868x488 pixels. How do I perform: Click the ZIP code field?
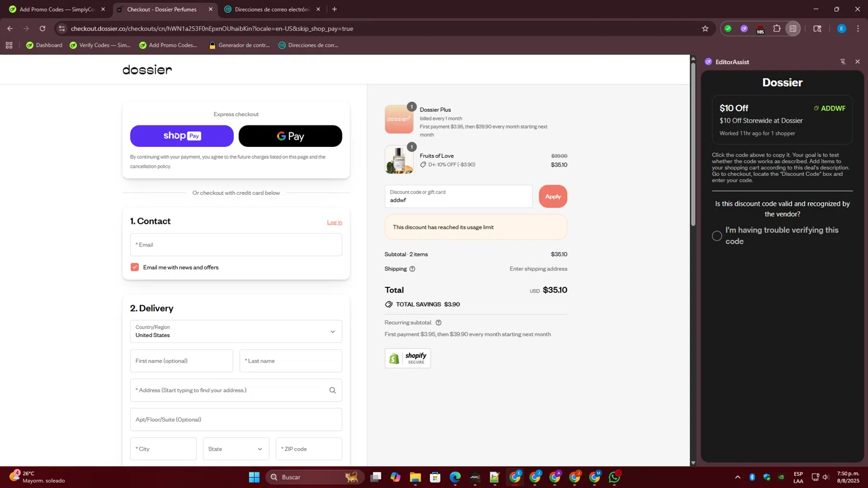[309, 449]
